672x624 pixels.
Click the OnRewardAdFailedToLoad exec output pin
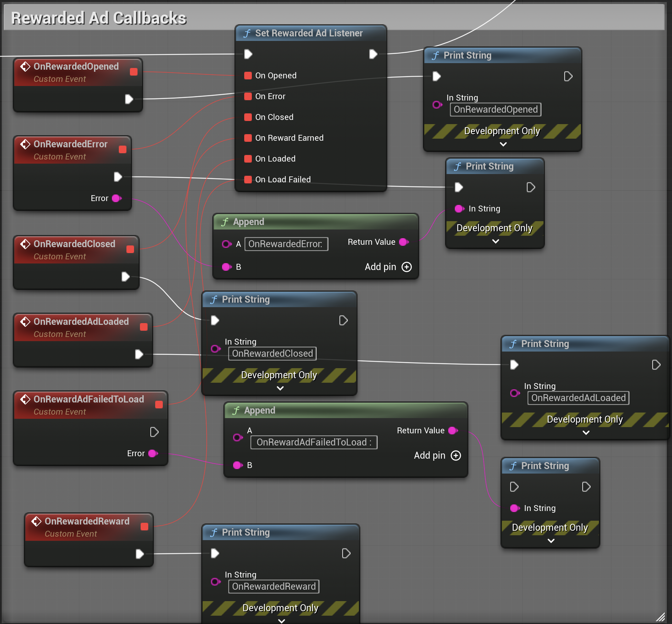pyautogui.click(x=154, y=432)
